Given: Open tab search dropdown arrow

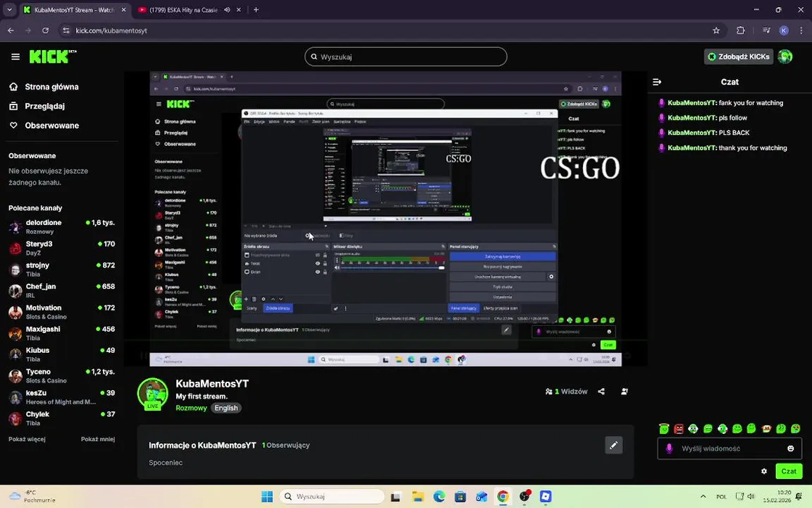Looking at the screenshot, I should pyautogui.click(x=9, y=10).
